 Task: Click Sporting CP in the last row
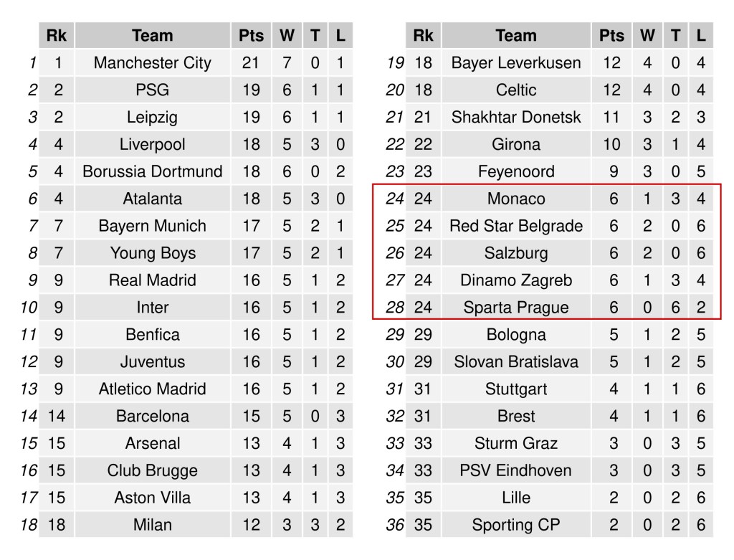515,525
